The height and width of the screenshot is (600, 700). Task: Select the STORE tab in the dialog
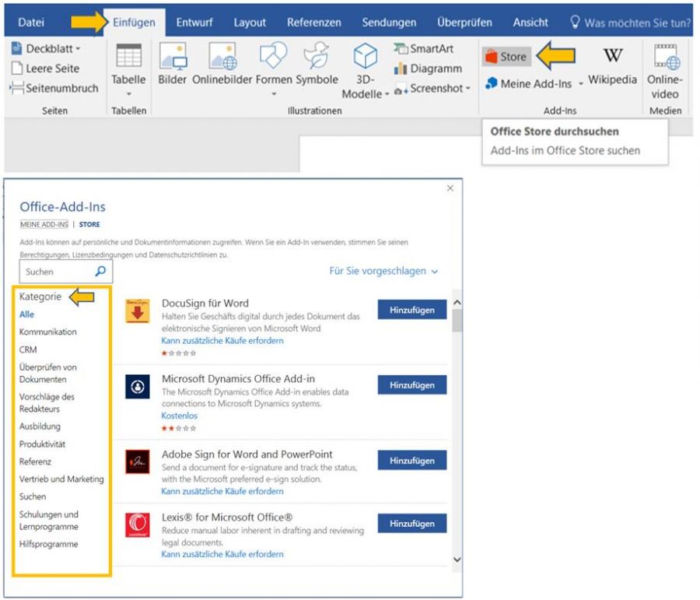[x=89, y=224]
